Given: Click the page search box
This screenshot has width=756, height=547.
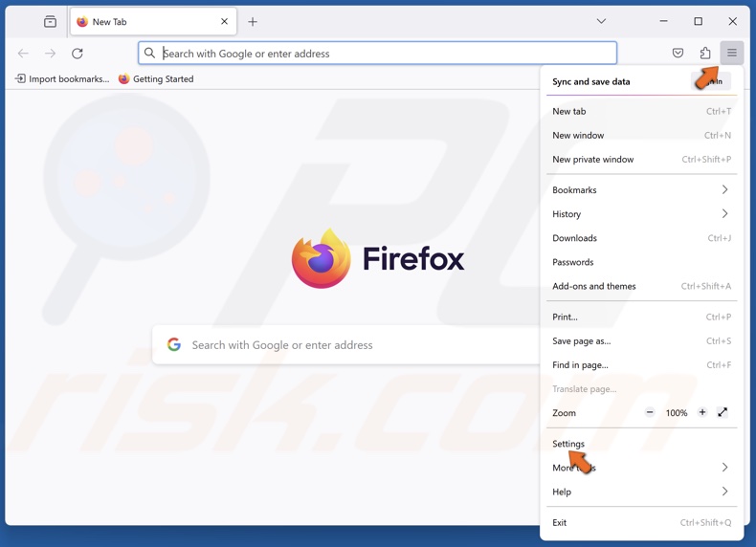Looking at the screenshot, I should 346,344.
